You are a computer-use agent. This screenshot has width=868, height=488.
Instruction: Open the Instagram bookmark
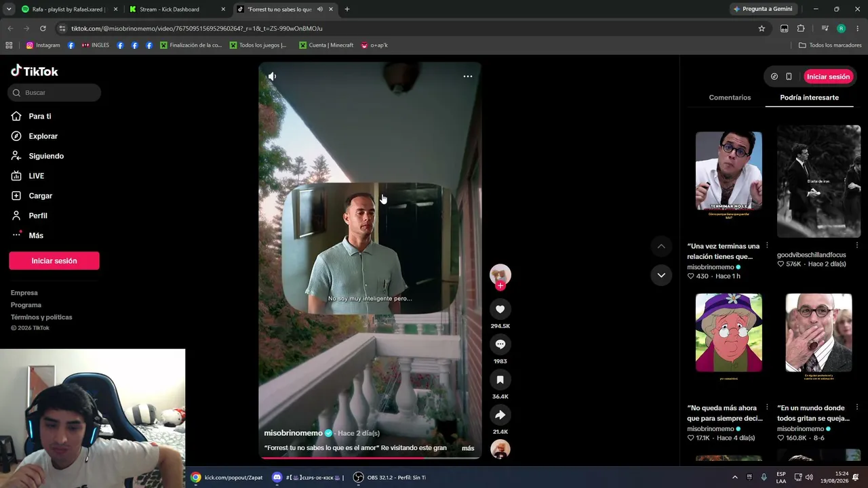(x=43, y=45)
